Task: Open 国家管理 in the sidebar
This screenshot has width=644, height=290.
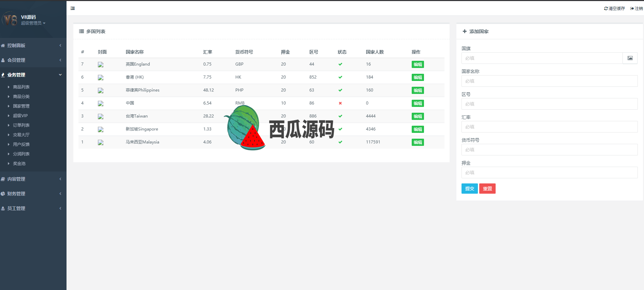Action: (x=21, y=106)
